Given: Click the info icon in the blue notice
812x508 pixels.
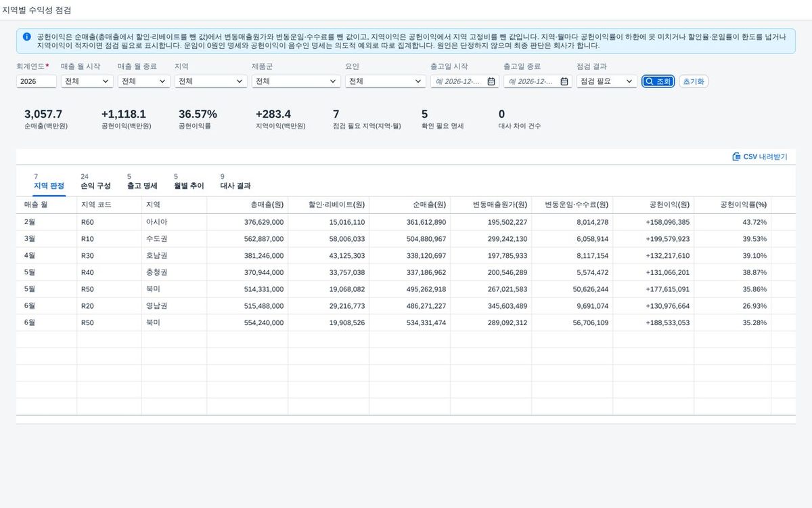Looking at the screenshot, I should [x=26, y=37].
